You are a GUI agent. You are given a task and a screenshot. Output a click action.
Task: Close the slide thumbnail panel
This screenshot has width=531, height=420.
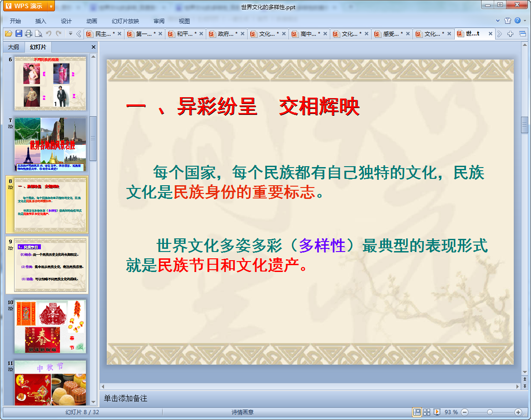[x=94, y=47]
